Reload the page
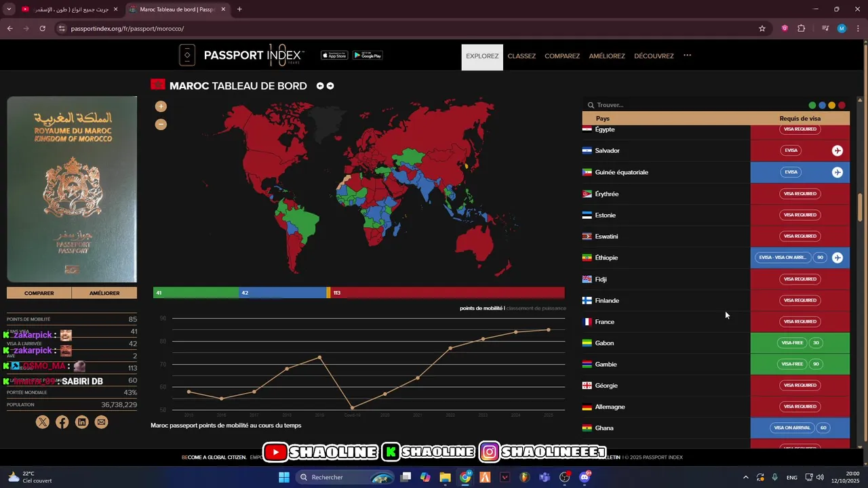Screen dimensions: 868x488 point(42,28)
